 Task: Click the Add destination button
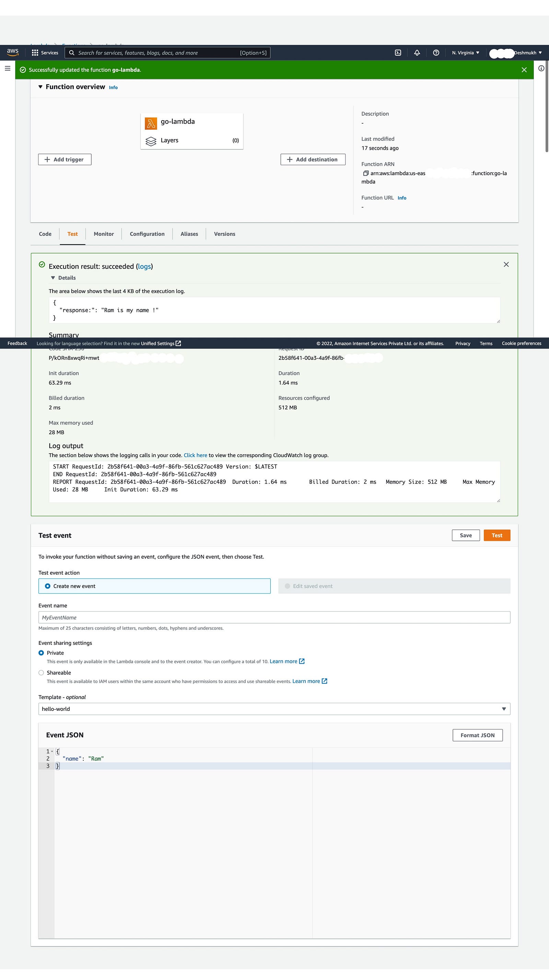313,160
